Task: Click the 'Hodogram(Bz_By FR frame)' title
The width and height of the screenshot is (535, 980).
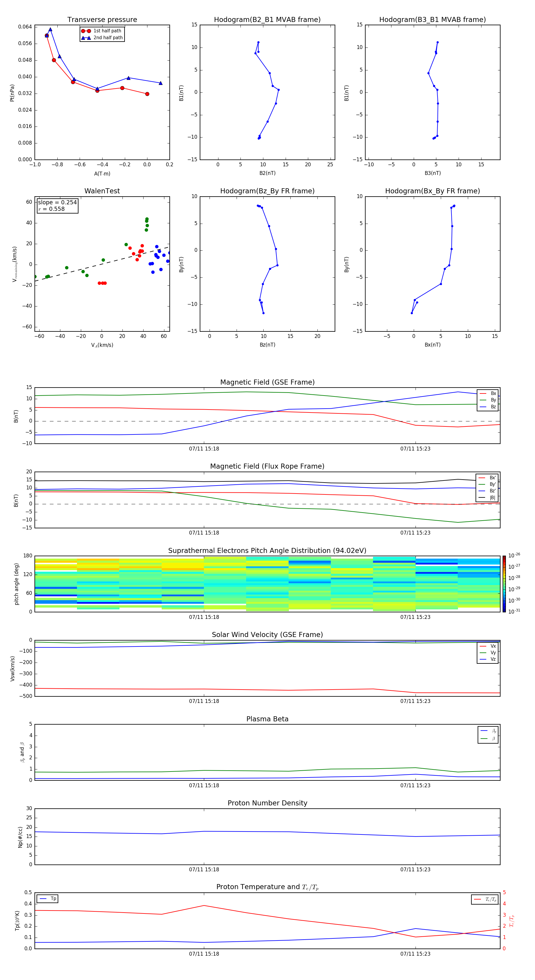Action: coord(267,191)
